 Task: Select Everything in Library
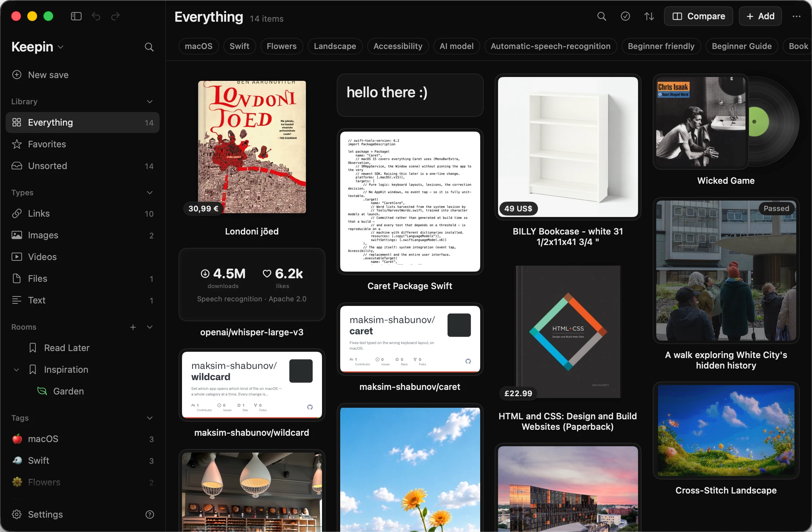(x=83, y=122)
